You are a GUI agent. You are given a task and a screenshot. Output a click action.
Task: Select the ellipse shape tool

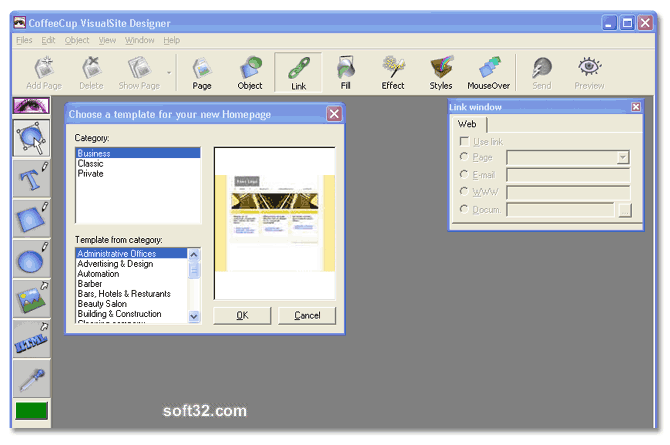32,259
